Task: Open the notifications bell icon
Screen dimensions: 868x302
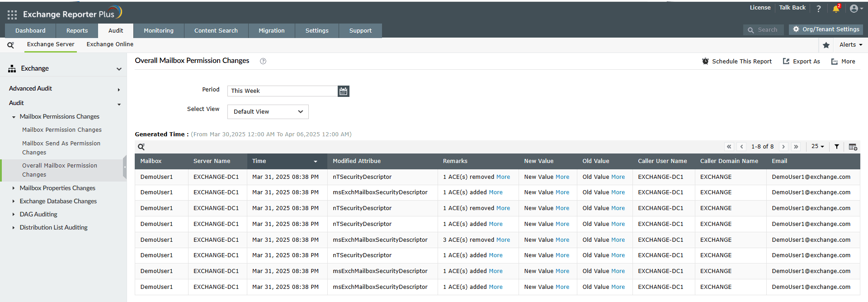Action: coord(836,9)
